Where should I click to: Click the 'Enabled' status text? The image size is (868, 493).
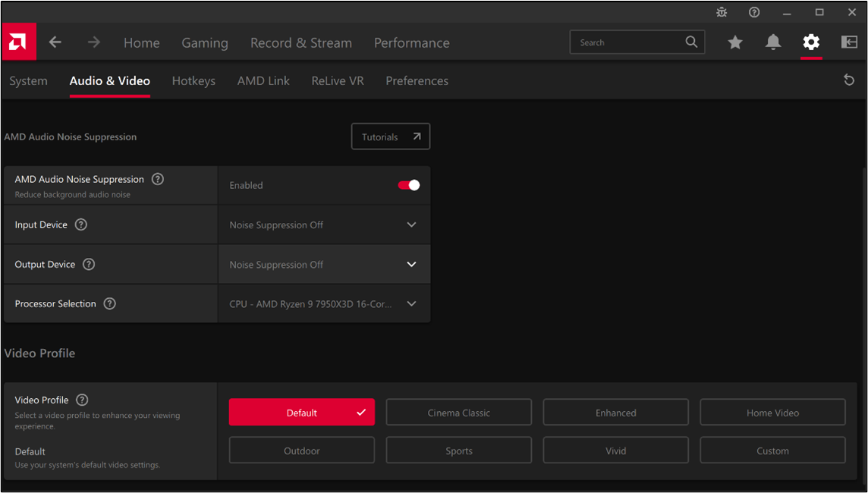pyautogui.click(x=246, y=185)
